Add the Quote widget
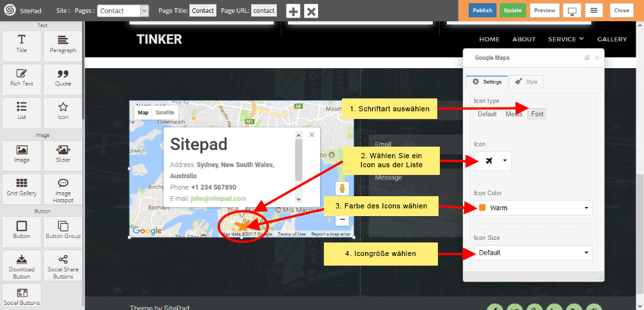Viewport: 644px width, 310px height. (x=63, y=79)
